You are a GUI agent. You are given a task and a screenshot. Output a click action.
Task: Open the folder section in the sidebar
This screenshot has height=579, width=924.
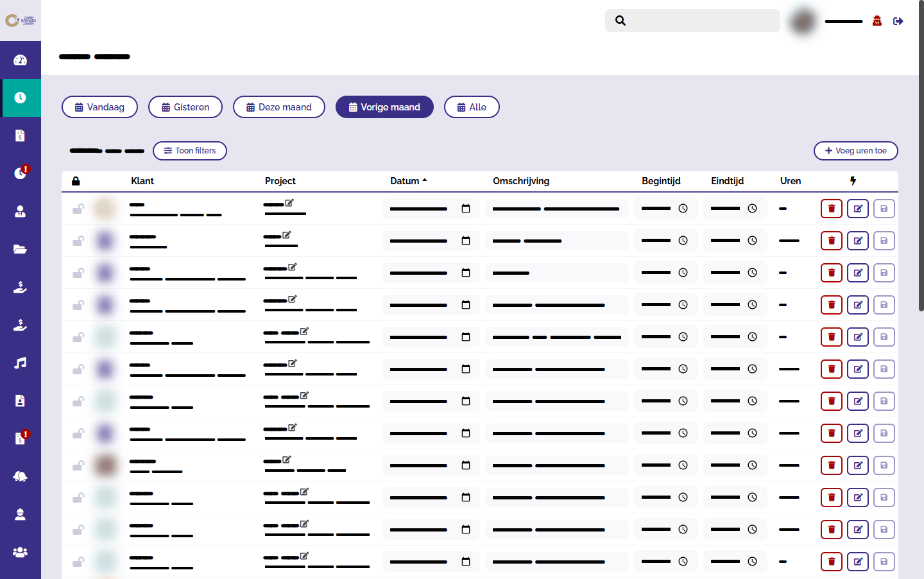pos(20,248)
